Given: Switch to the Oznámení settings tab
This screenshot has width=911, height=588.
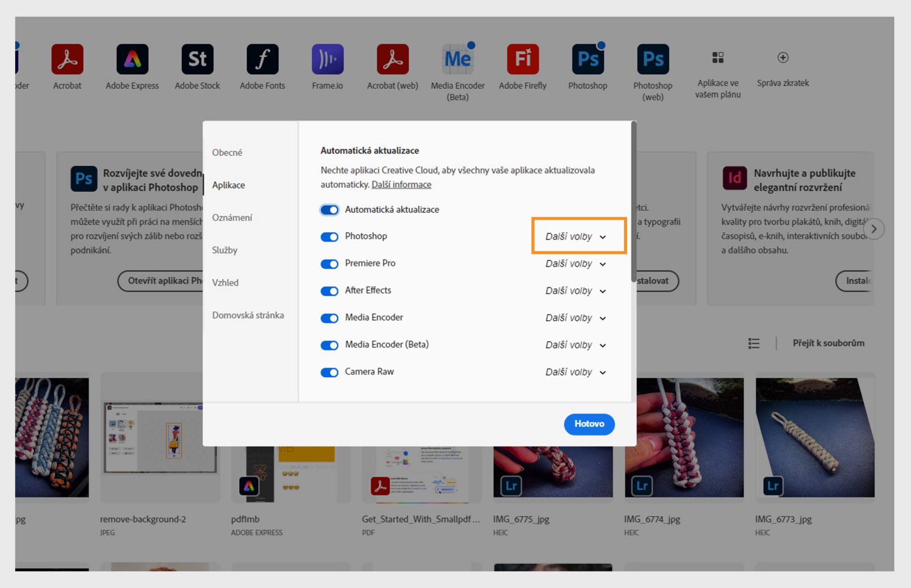Looking at the screenshot, I should [232, 218].
